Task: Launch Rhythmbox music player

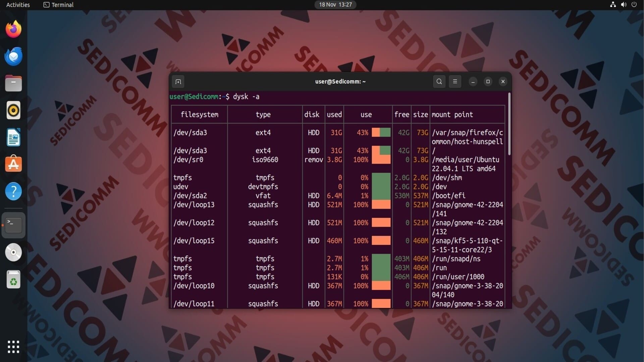Action: pos(13,110)
